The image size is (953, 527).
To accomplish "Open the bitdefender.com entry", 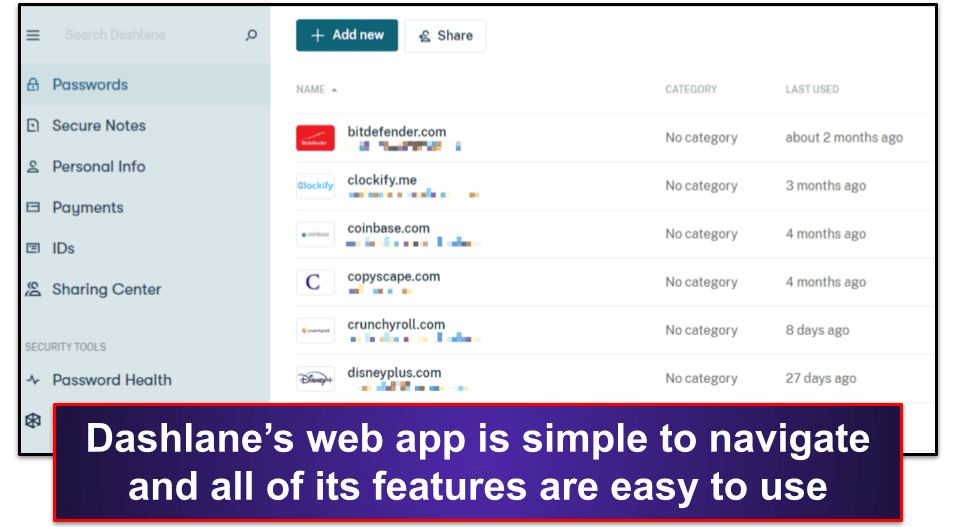I will point(397,132).
